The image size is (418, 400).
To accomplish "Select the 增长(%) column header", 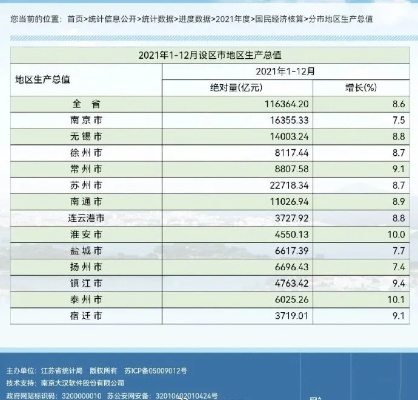I will click(x=361, y=88).
